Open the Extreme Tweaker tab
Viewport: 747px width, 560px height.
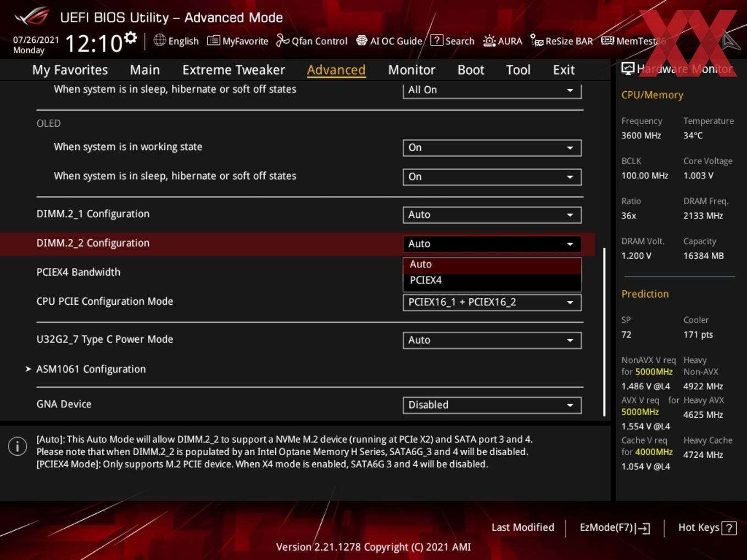point(233,70)
